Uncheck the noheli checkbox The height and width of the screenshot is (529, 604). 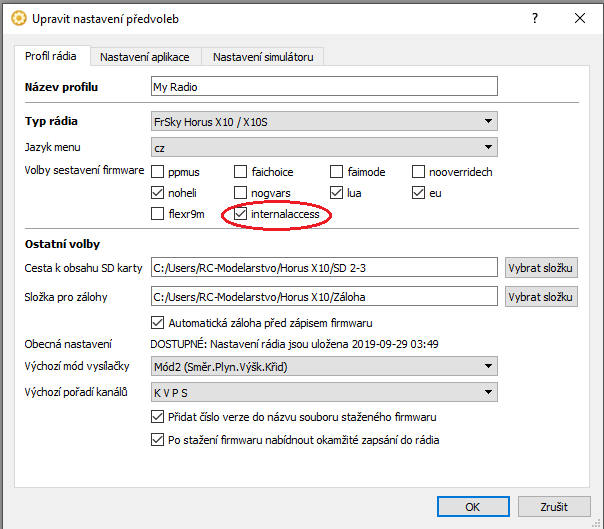(x=157, y=193)
